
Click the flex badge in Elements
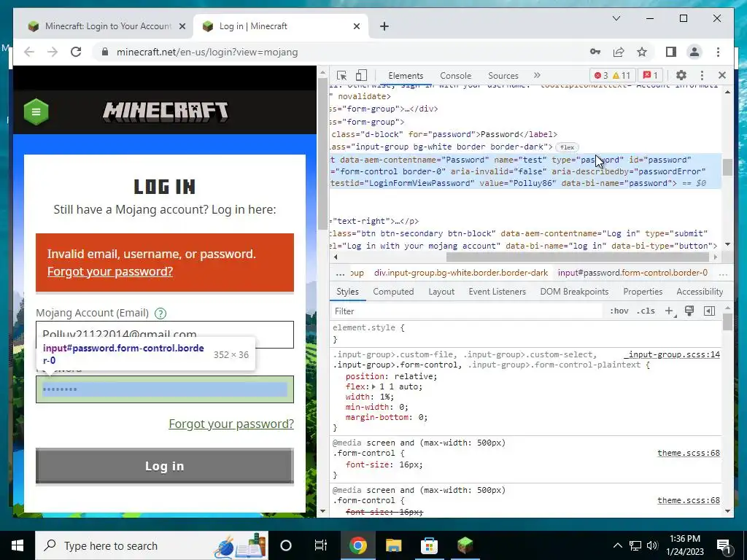[x=567, y=147]
